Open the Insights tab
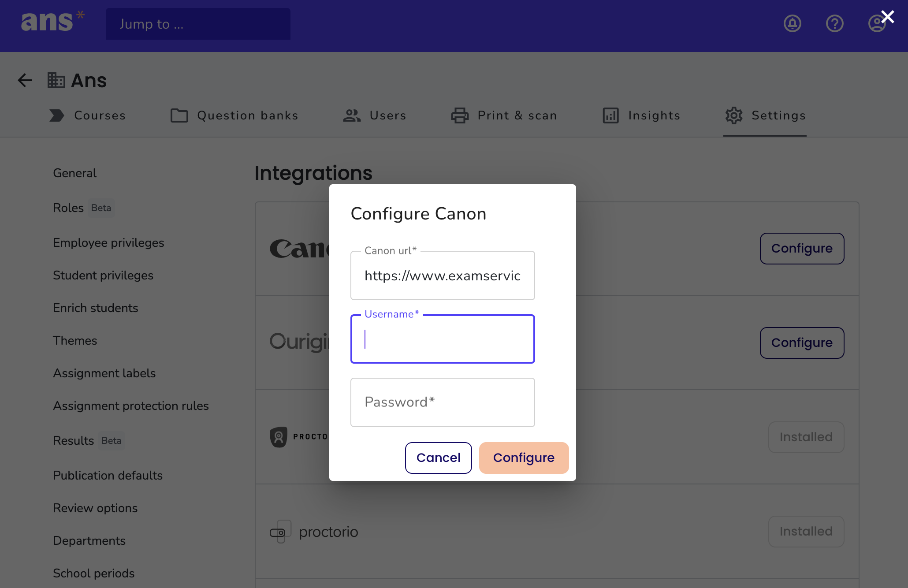908x588 pixels. click(x=641, y=115)
